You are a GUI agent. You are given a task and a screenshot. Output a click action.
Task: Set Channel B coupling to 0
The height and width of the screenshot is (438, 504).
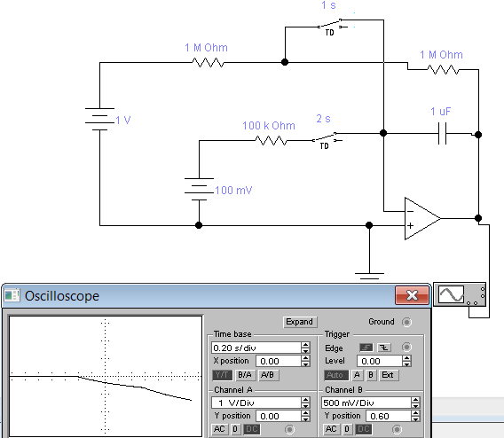tap(347, 429)
